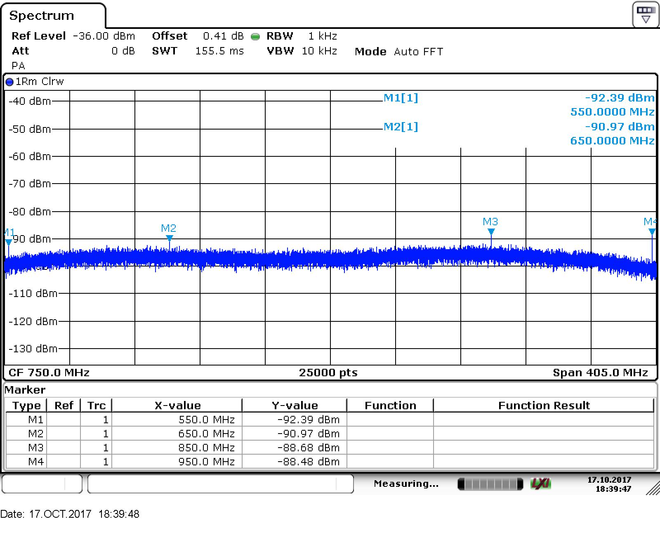Select the M1 marker at left edge
Image resolution: width=660 pixels, height=533 pixels.
point(8,242)
